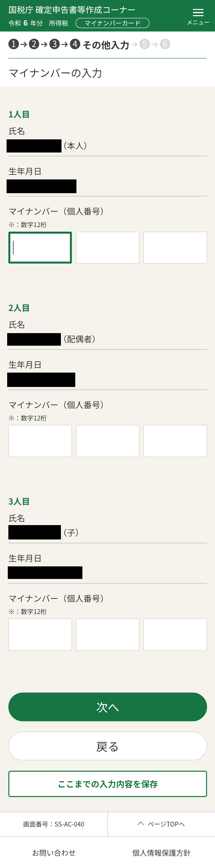Viewport: 215px width, 868px height.
Task: Open the 個人情報保護方針 link
Action: 161,853
